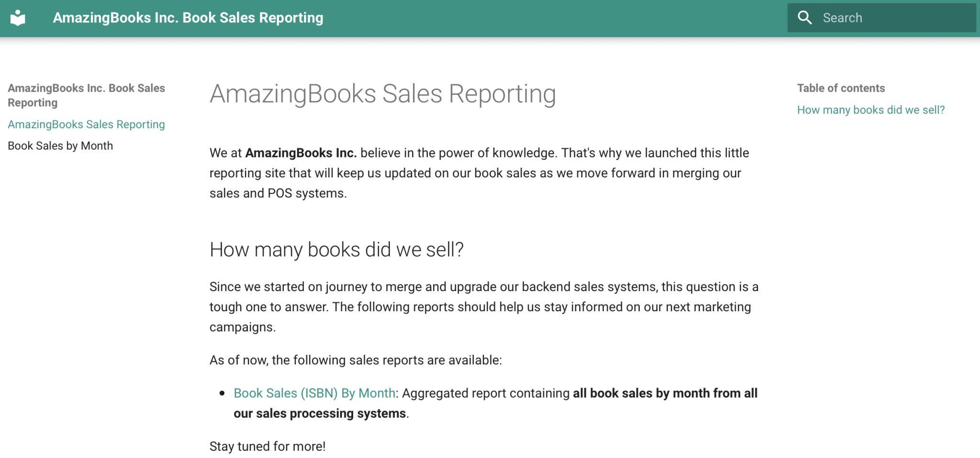
Task: Click the book logo icon in header
Action: pos(18,18)
